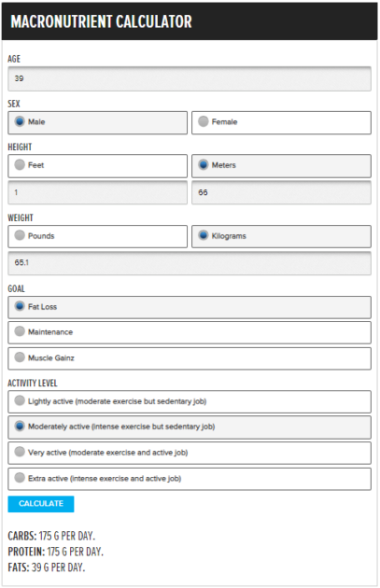This screenshot has height=588, width=380.
Task: Click the height field showing 66
Action: [281, 193]
